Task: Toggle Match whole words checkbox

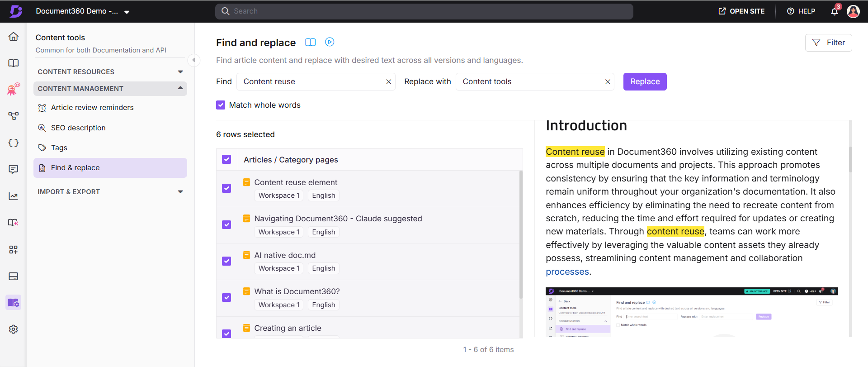Action: pyautogui.click(x=221, y=105)
